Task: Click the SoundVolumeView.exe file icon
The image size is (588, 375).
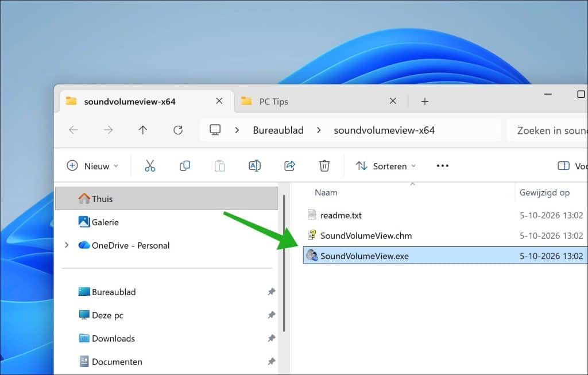Action: tap(312, 256)
